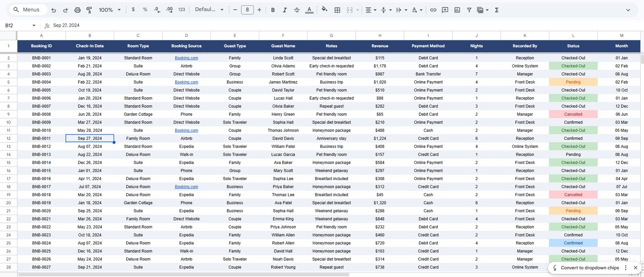Select booking ID cell BNB-0015
Image resolution: width=644 pixels, height=277 pixels.
pos(41,170)
